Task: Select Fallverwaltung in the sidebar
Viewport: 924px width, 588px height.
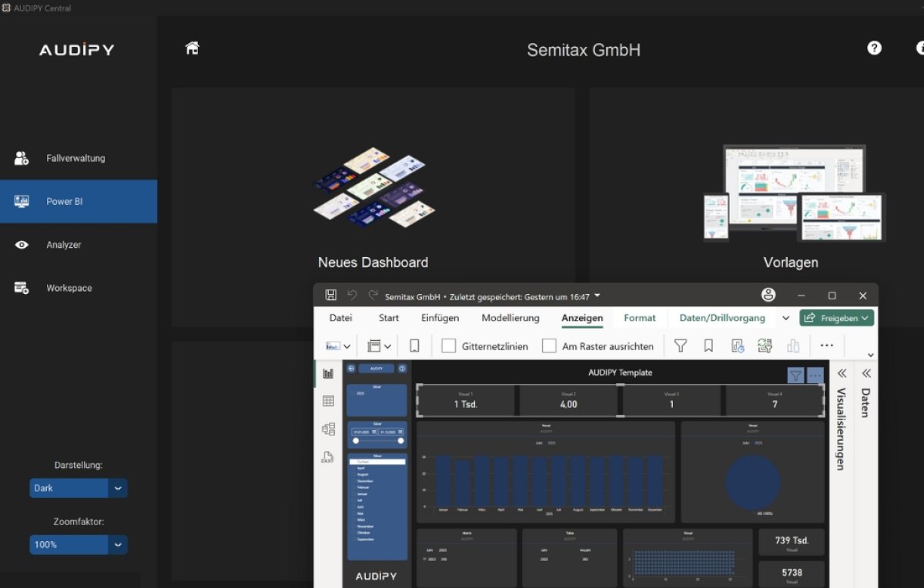Action: (75, 159)
